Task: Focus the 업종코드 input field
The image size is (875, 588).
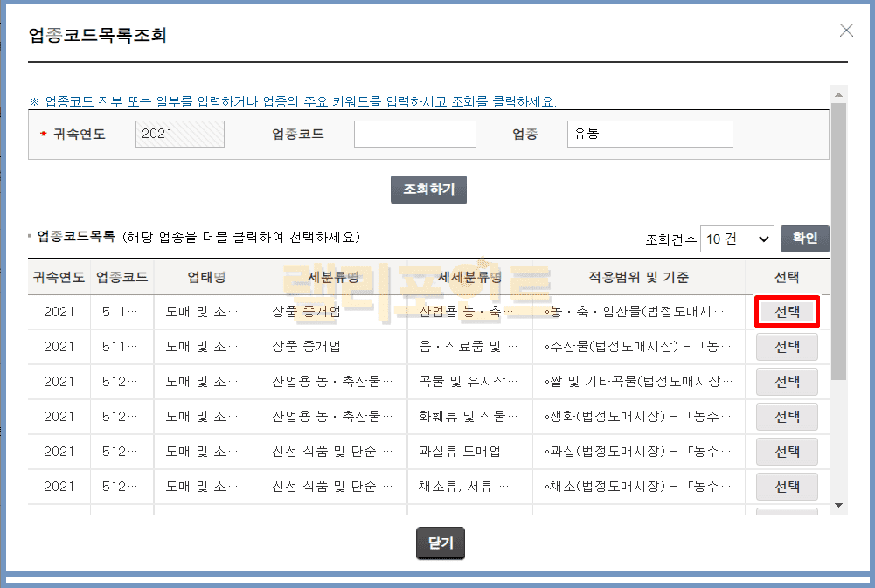Action: click(x=414, y=134)
